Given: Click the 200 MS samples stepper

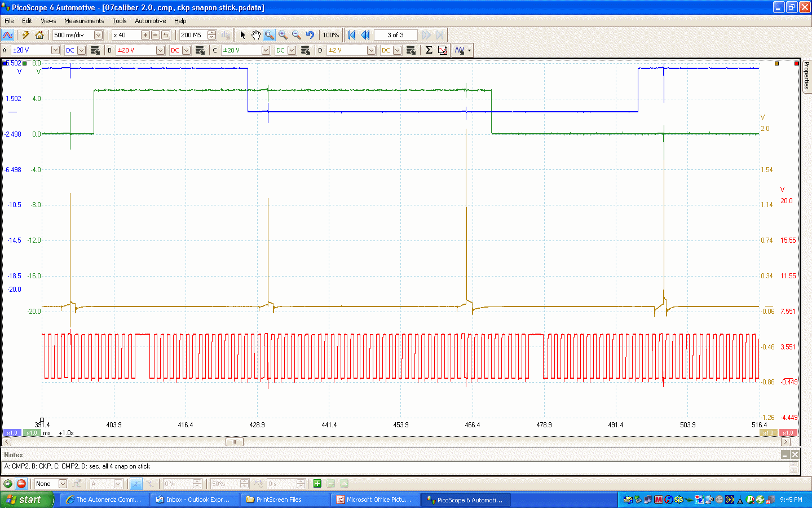Looking at the screenshot, I should click(211, 35).
